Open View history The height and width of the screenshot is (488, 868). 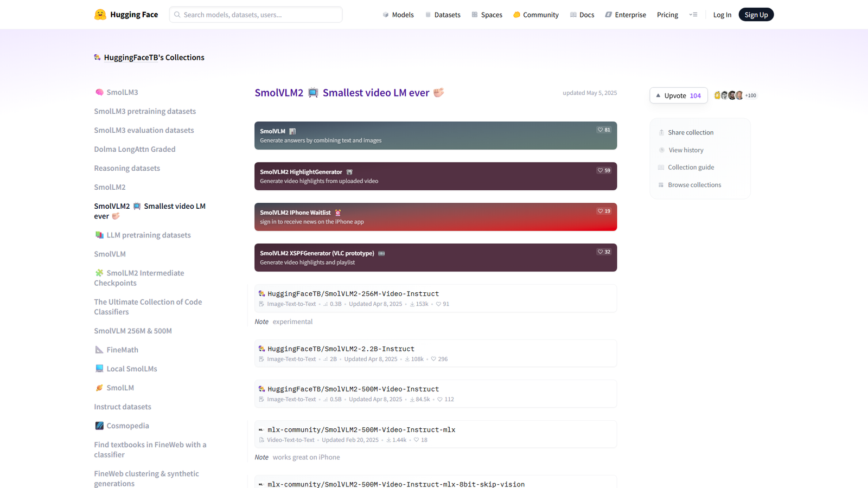(x=685, y=150)
